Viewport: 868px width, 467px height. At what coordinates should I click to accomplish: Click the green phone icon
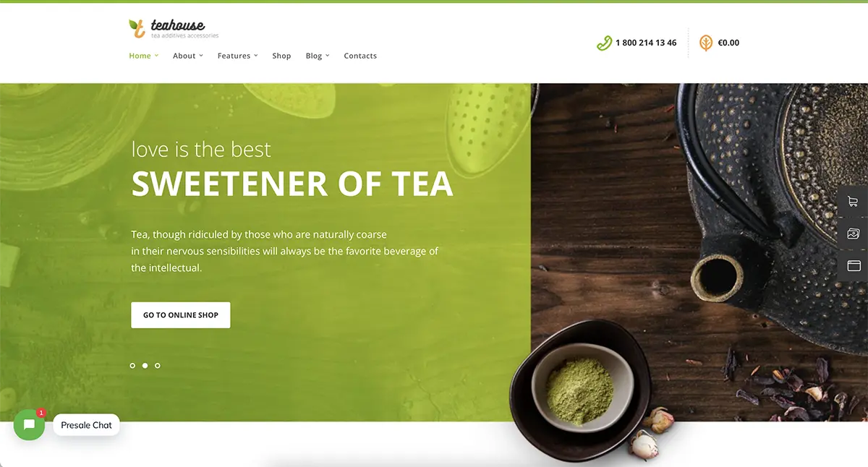[604, 43]
